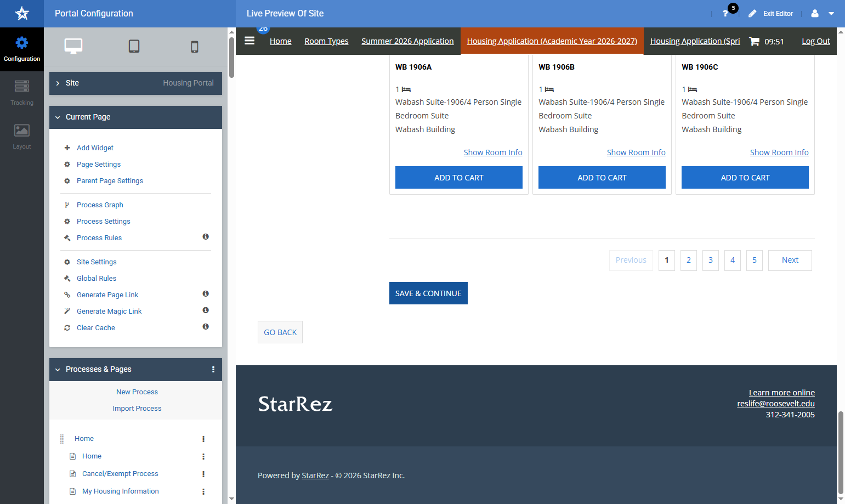845x504 pixels.
Task: Click New Process
Action: pyautogui.click(x=137, y=392)
